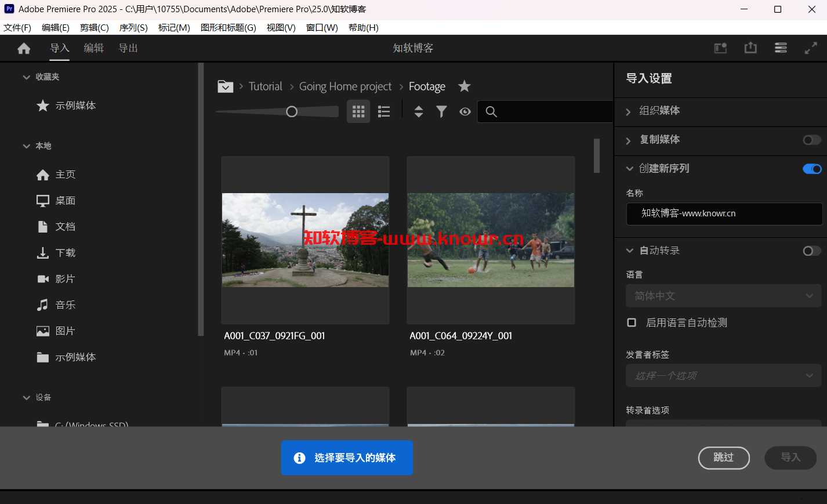
Task: Click the Premiere Pro app icon
Action: (9, 9)
